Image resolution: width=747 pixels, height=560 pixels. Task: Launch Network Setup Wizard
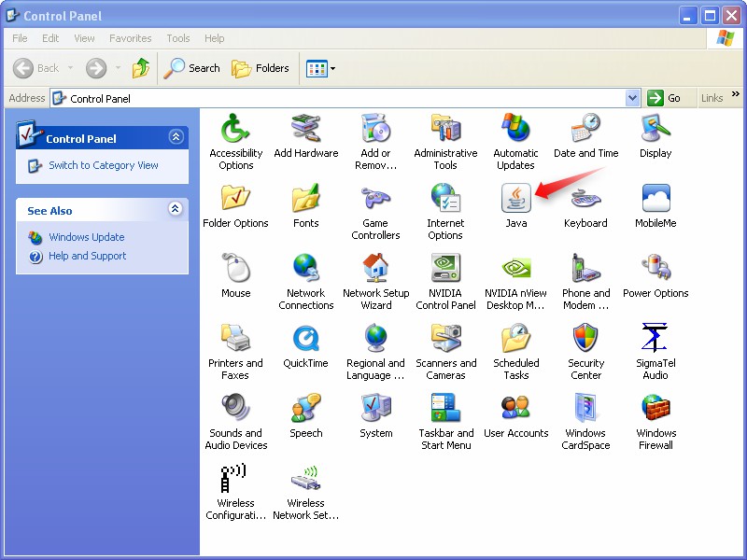[x=375, y=269]
